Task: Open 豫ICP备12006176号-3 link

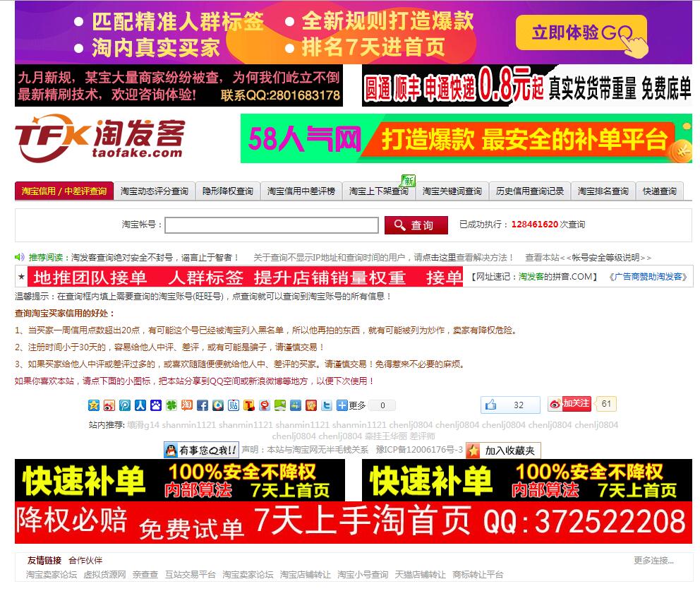Action: tap(419, 450)
